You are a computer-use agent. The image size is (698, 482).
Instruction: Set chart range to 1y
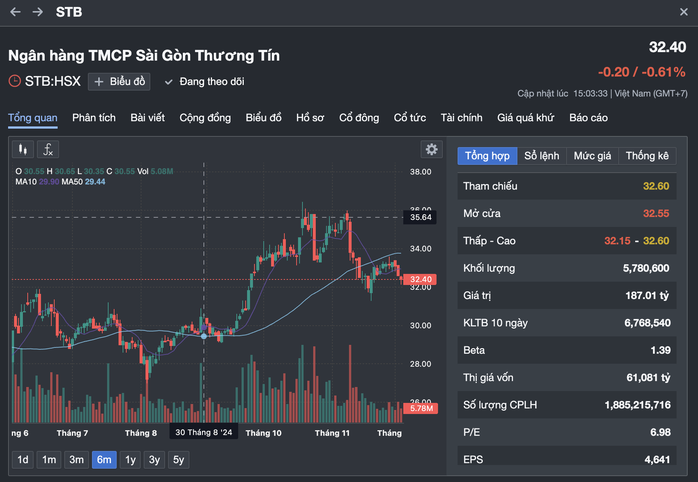pos(130,460)
